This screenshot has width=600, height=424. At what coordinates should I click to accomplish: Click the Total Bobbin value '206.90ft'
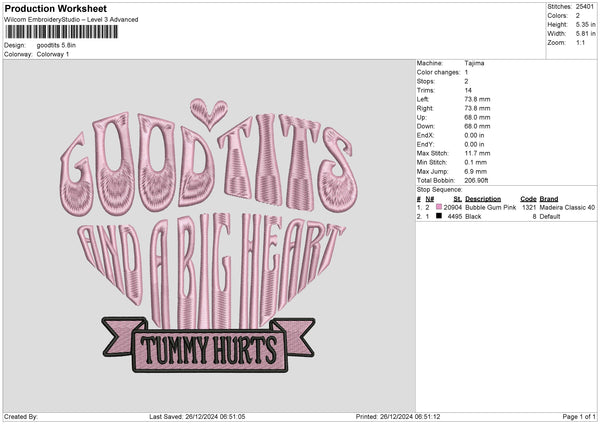[x=476, y=181]
